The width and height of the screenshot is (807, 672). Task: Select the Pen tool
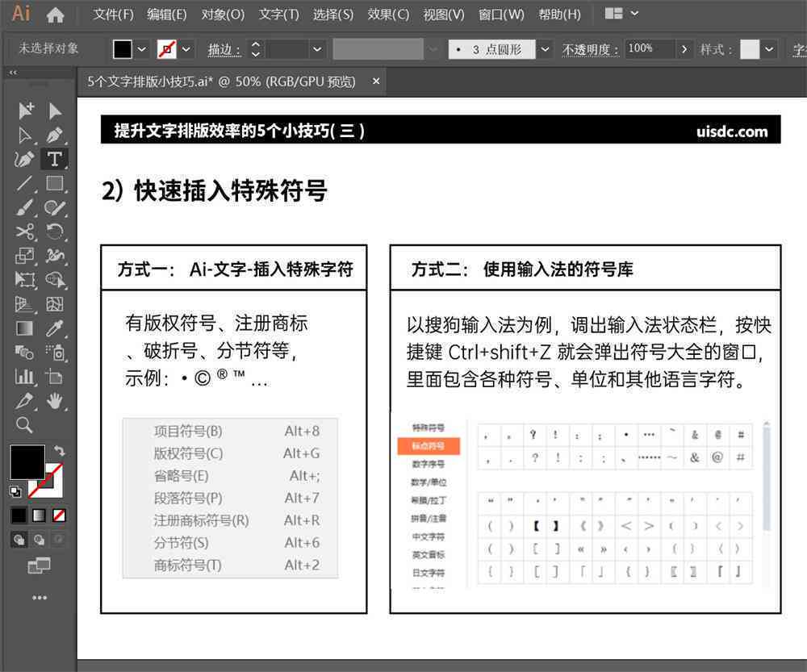(55, 135)
